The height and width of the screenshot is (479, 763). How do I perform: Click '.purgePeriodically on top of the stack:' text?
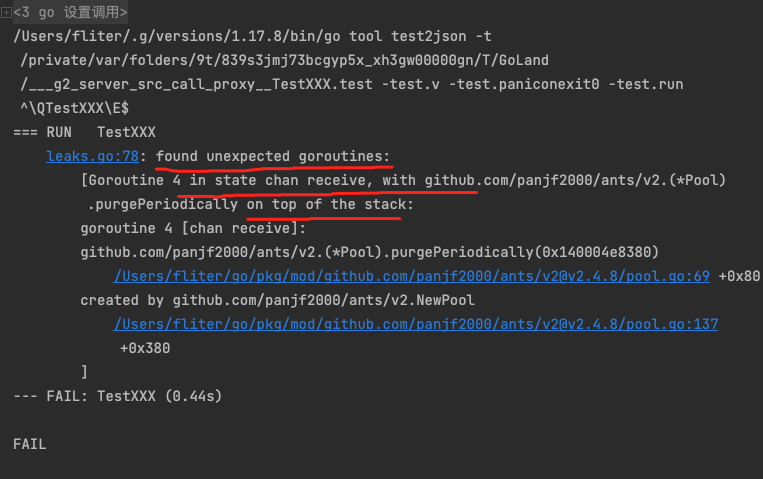click(x=250, y=204)
